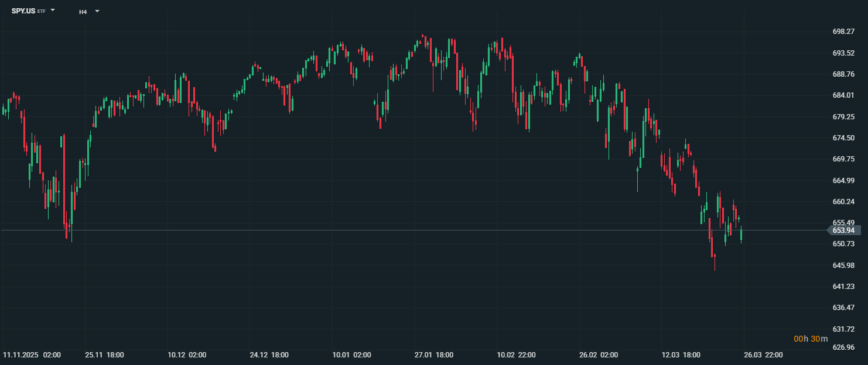Click the SPY.US ticker name
The image size is (868, 365).
coord(23,11)
